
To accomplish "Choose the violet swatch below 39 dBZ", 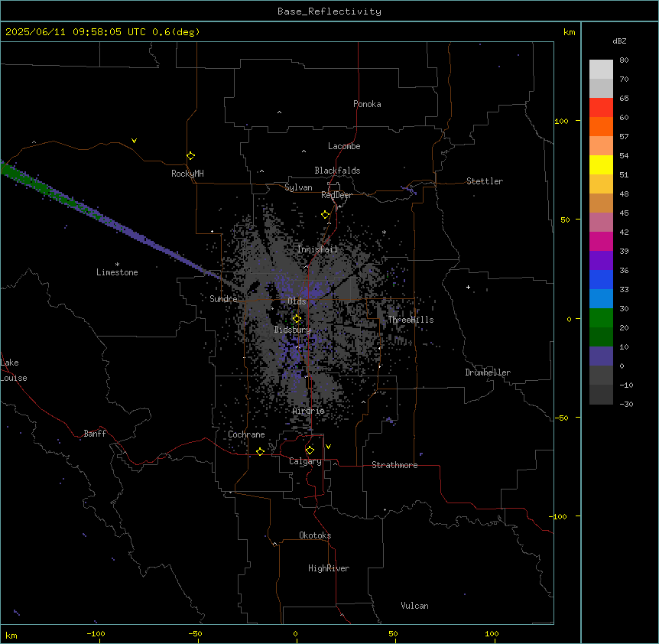I will coord(601,261).
